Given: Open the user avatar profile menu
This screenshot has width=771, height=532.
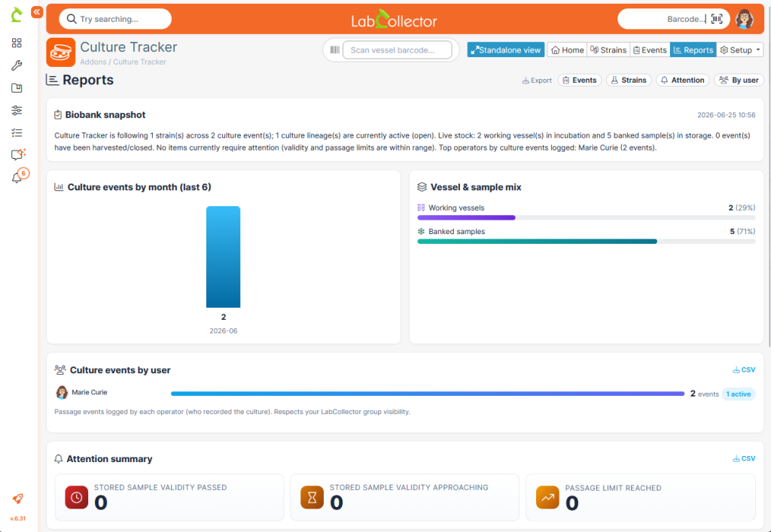Looking at the screenshot, I should click(745, 19).
